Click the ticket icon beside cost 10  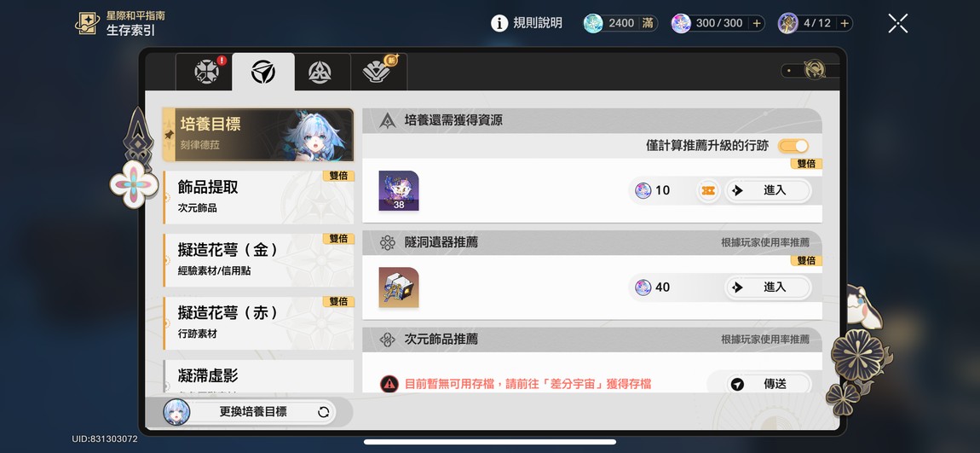(x=708, y=191)
